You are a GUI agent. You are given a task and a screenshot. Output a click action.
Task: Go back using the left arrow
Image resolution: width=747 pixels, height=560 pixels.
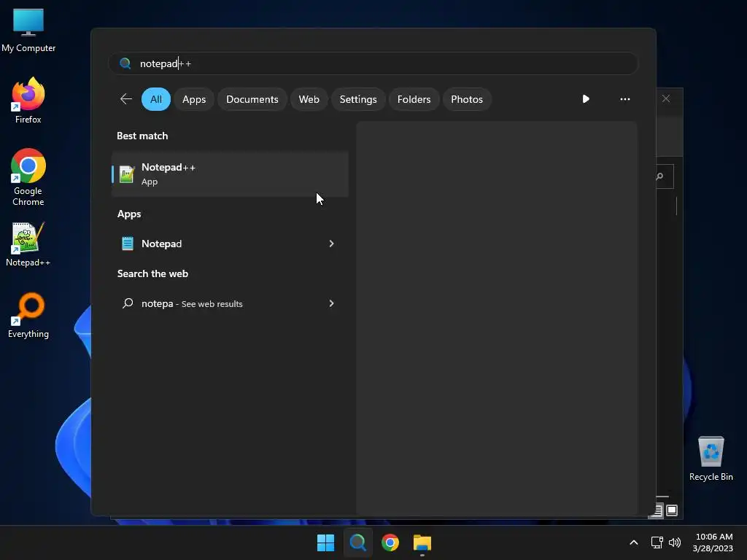tap(126, 99)
